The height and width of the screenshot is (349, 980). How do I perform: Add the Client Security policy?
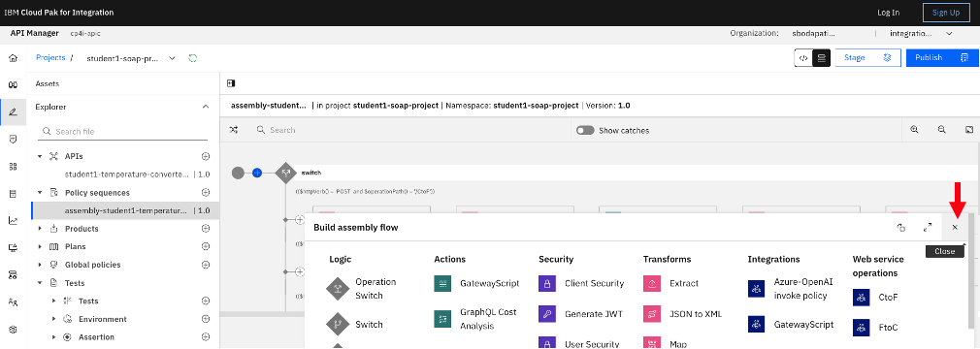[581, 283]
